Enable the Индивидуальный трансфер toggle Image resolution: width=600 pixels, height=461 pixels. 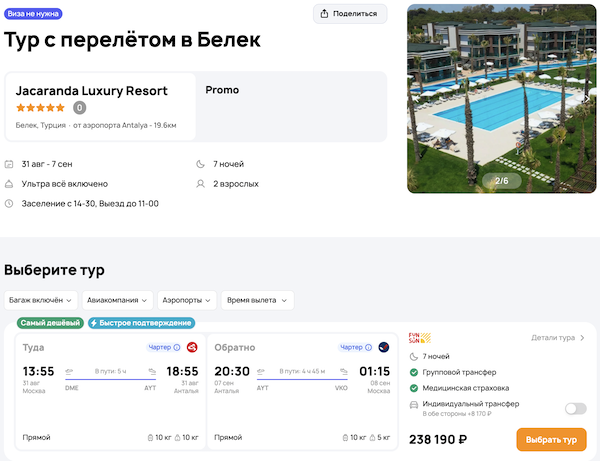tap(575, 408)
